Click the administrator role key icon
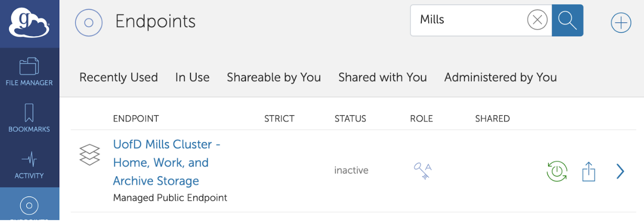The height and width of the screenshot is (221, 644). 423,171
